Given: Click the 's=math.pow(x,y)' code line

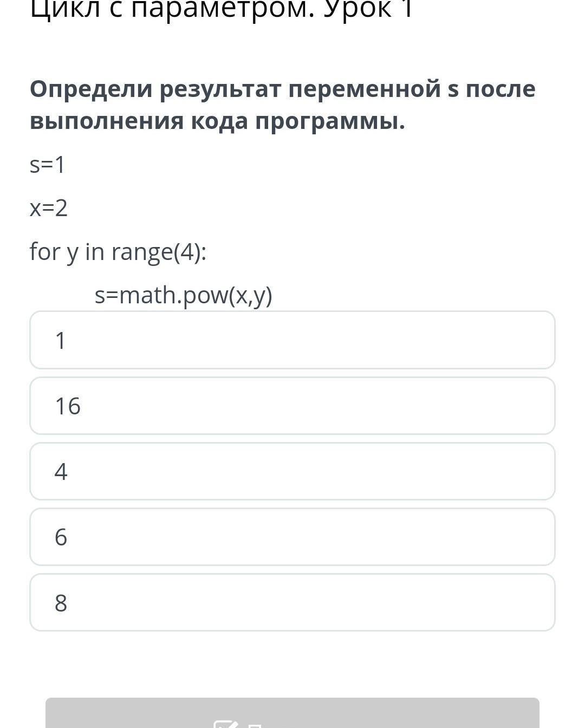Looking at the screenshot, I should (x=183, y=296).
